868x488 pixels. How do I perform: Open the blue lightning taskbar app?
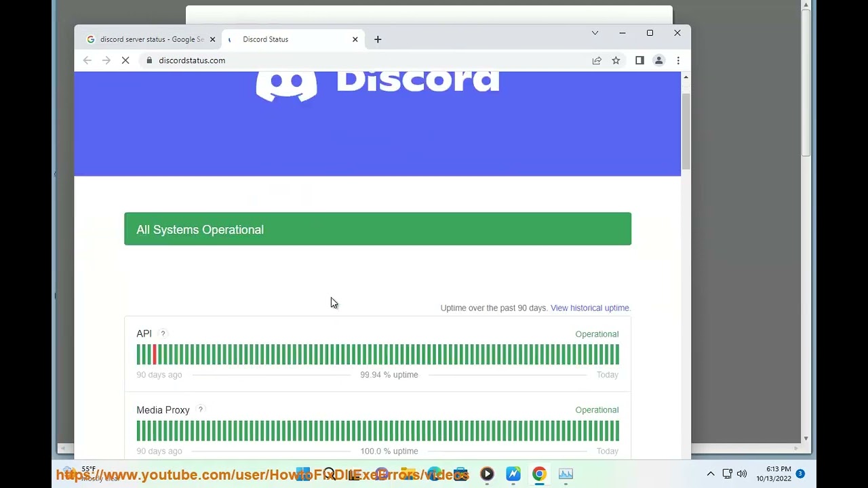[x=513, y=474]
